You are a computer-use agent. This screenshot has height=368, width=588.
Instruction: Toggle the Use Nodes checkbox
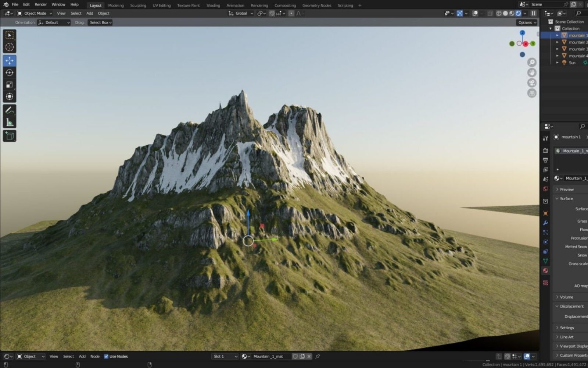(x=106, y=356)
